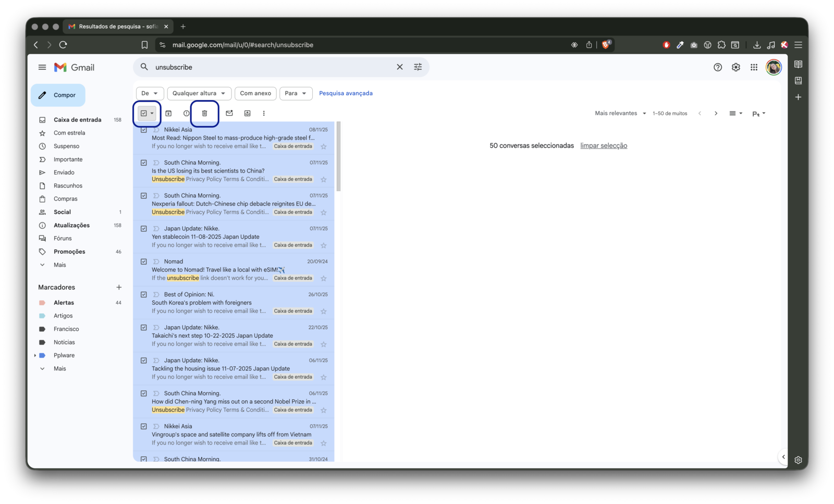
Task: Star the Nomad welcome email
Action: click(x=324, y=278)
